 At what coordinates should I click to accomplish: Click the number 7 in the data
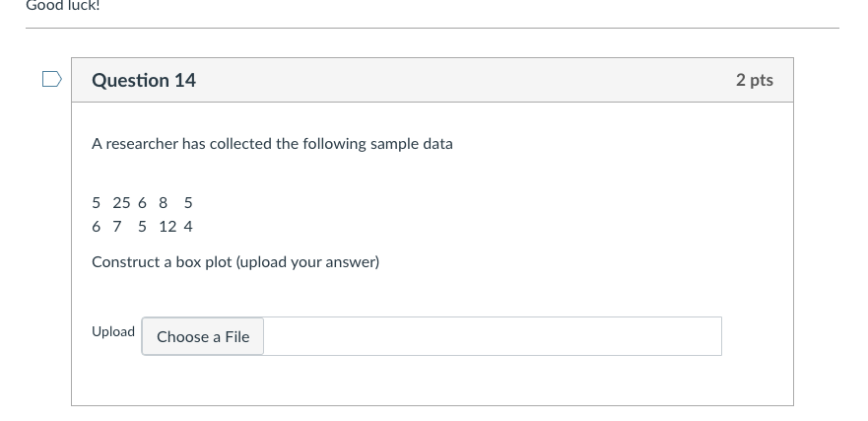(117, 227)
